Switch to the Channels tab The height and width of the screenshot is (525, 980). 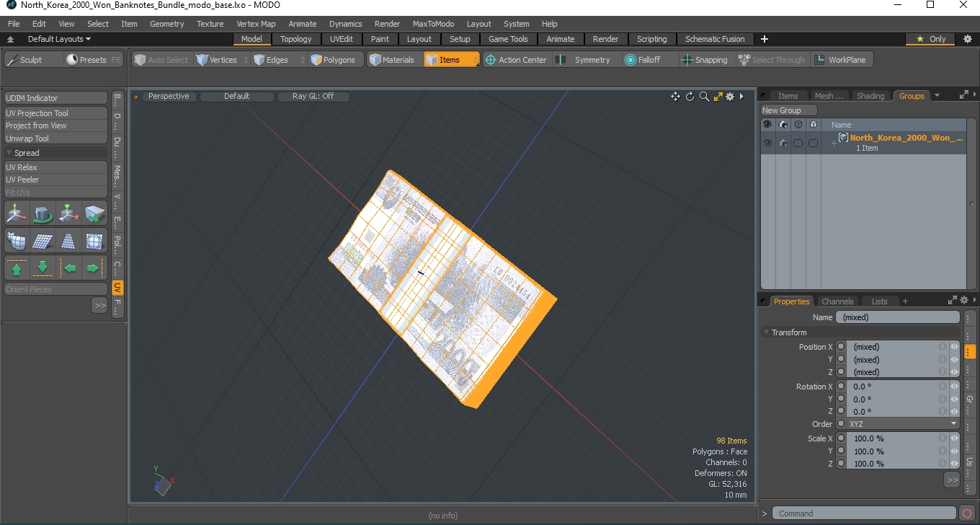pos(837,301)
